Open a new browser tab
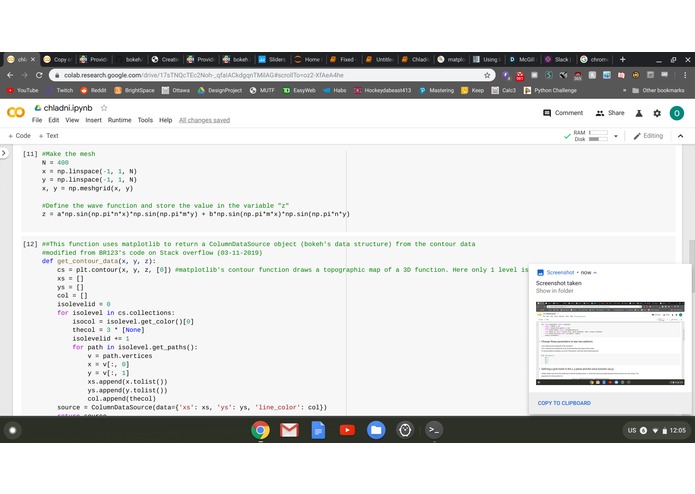 [x=622, y=59]
